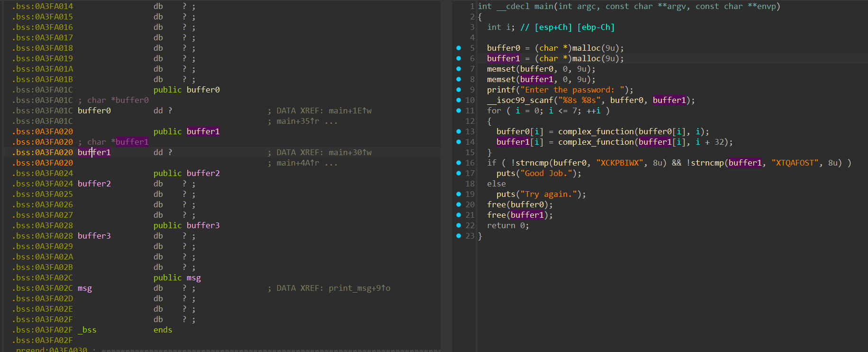Click address '.bss:0A3FA02D' in disassembly
868x352 pixels.
pos(43,298)
